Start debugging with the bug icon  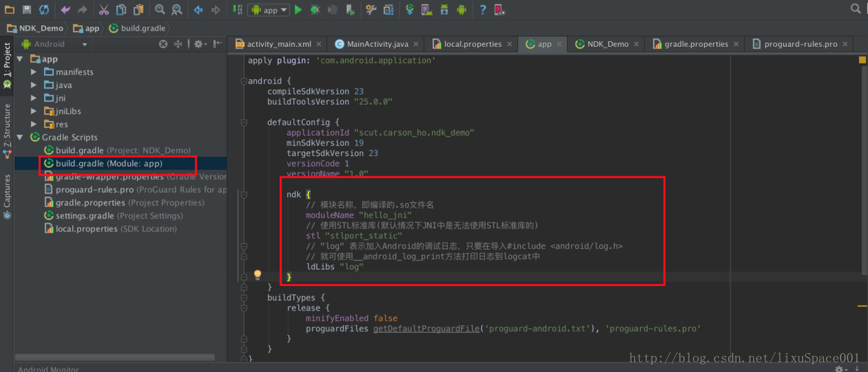(316, 10)
